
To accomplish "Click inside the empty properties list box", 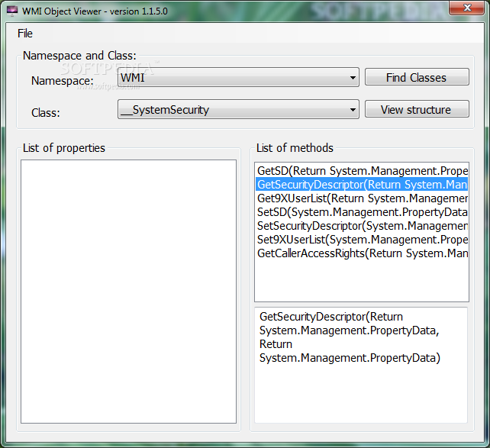I will 128,292.
